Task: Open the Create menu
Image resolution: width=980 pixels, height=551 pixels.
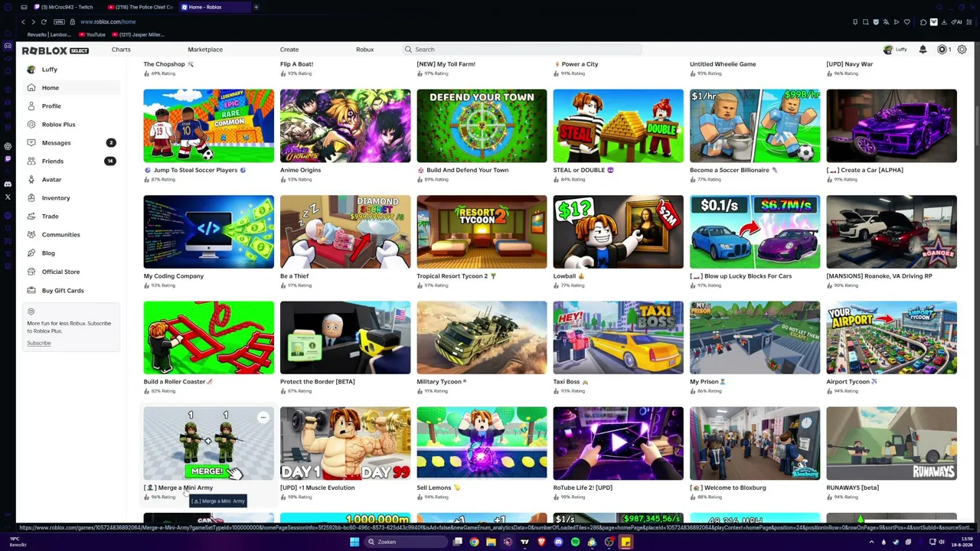Action: point(289,50)
